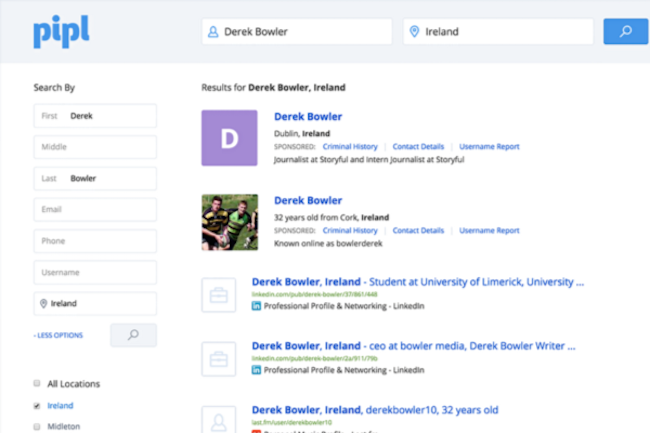Check the All Locations checkbox

click(37, 383)
